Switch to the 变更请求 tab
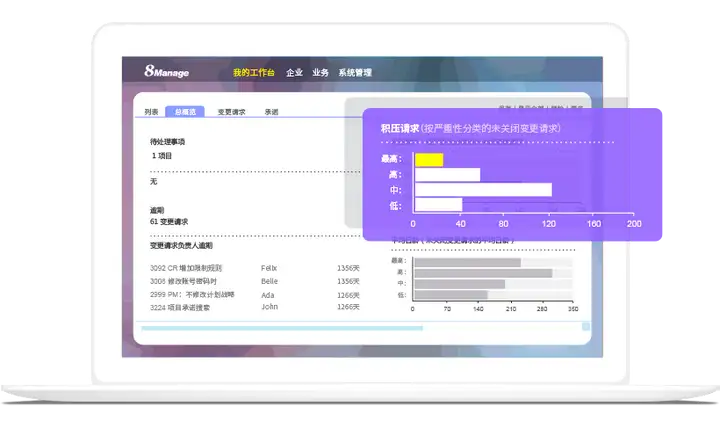Viewport: 720px width, 428px height. [231, 112]
